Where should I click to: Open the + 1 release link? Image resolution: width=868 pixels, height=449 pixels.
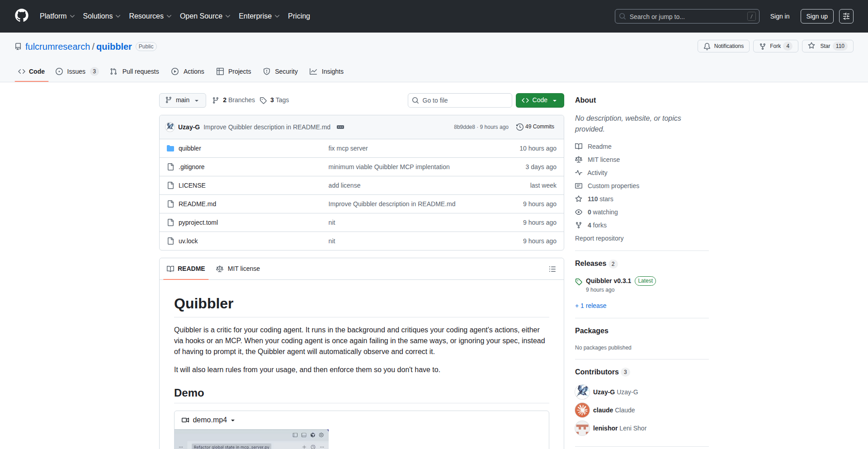point(590,306)
